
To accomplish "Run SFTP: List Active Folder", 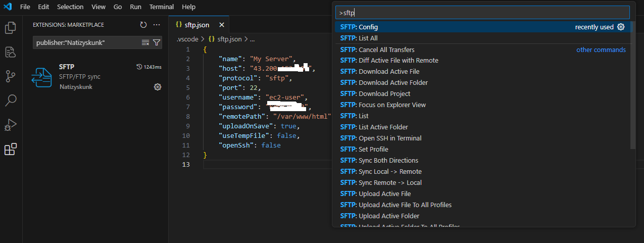I will [482, 127].
